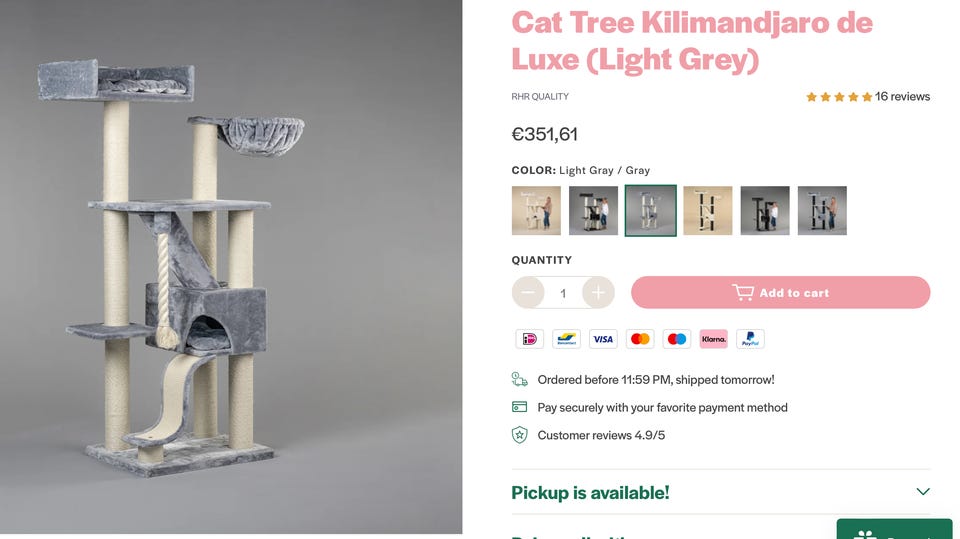960x539 pixels.
Task: Select the currently highlighted Light Gray swatch
Action: click(651, 211)
